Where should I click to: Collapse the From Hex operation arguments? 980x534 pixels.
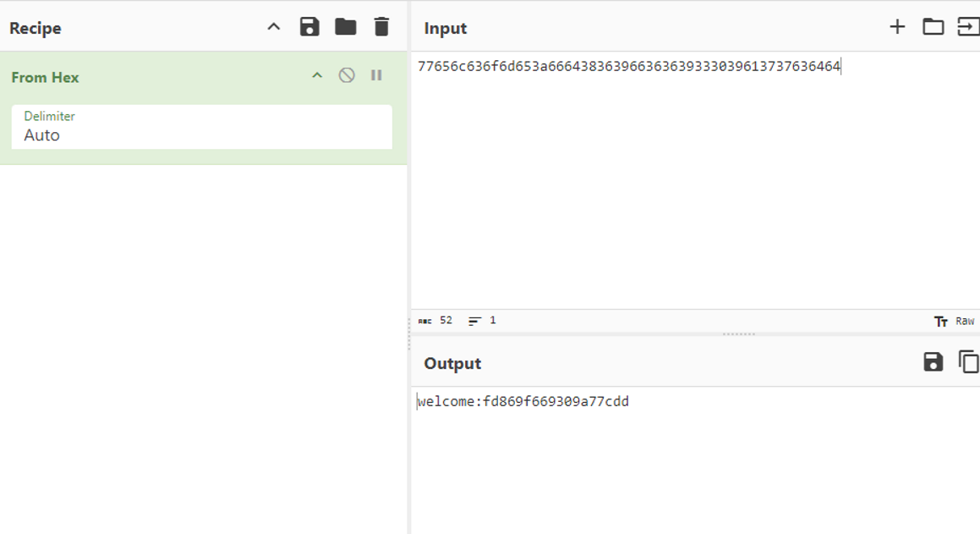[317, 75]
